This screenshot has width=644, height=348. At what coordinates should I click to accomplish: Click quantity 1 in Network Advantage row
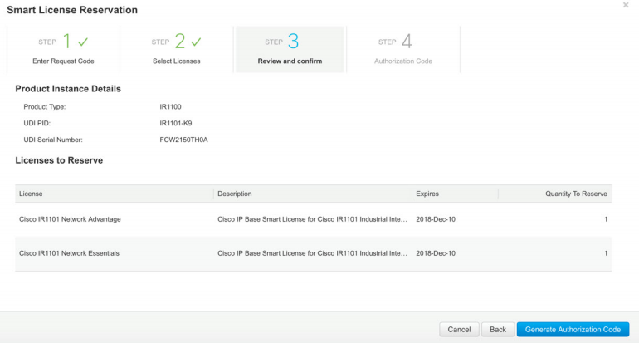[x=605, y=219]
